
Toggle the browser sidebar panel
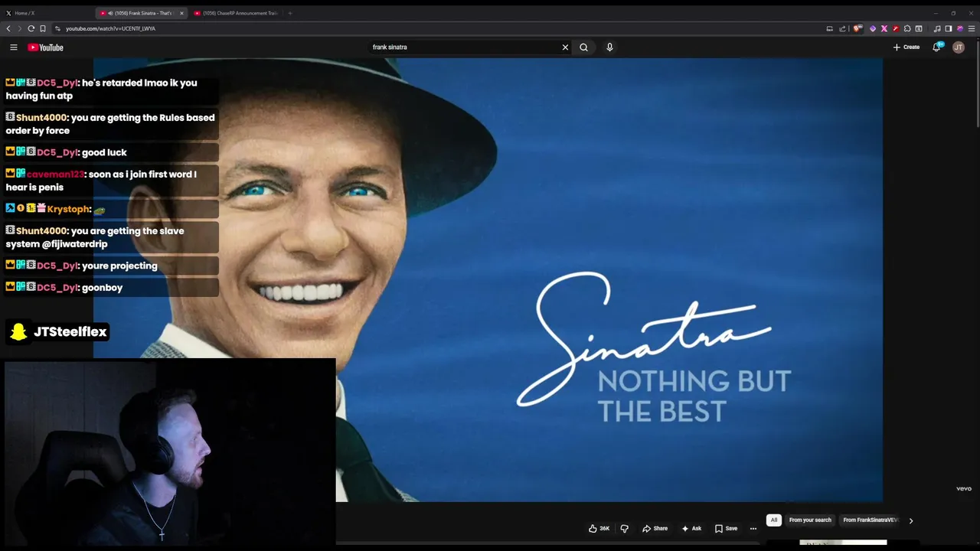click(x=949, y=28)
